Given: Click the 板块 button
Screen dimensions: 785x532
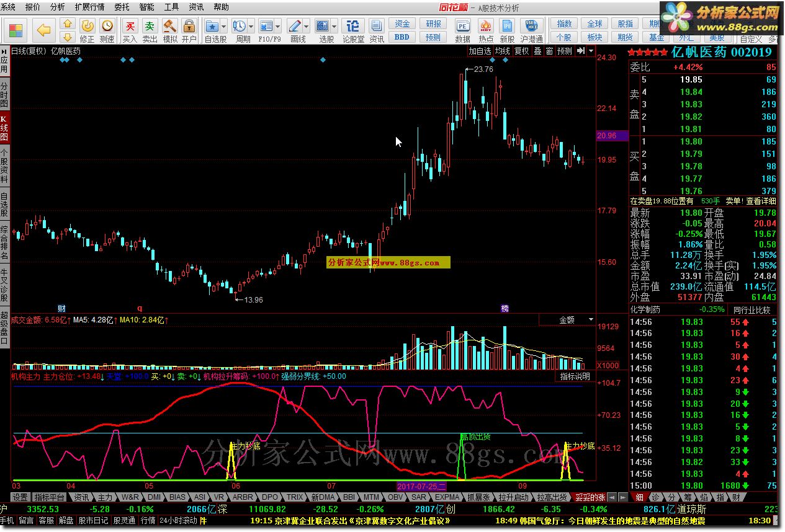Looking at the screenshot, I should (594, 37).
